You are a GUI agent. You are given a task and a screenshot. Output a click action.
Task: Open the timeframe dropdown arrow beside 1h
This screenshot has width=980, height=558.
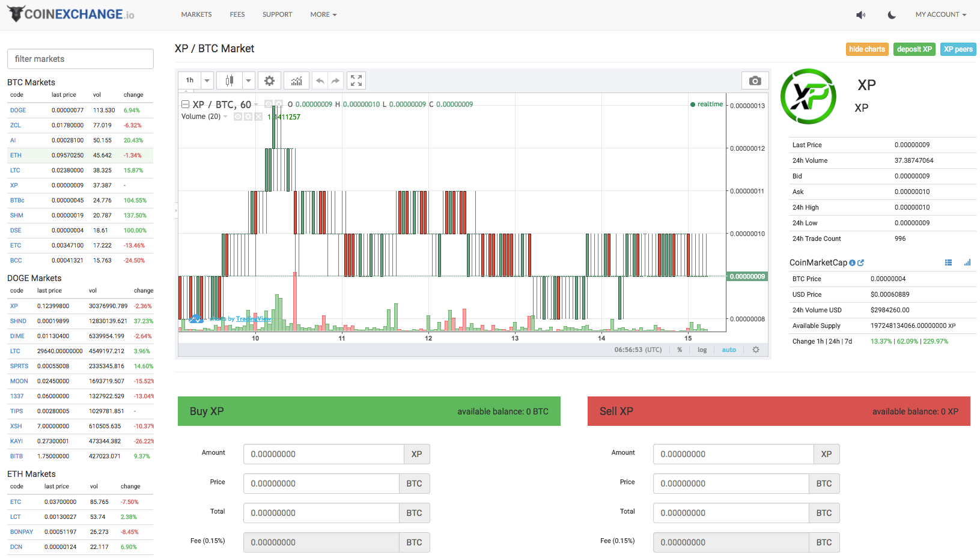207,80
